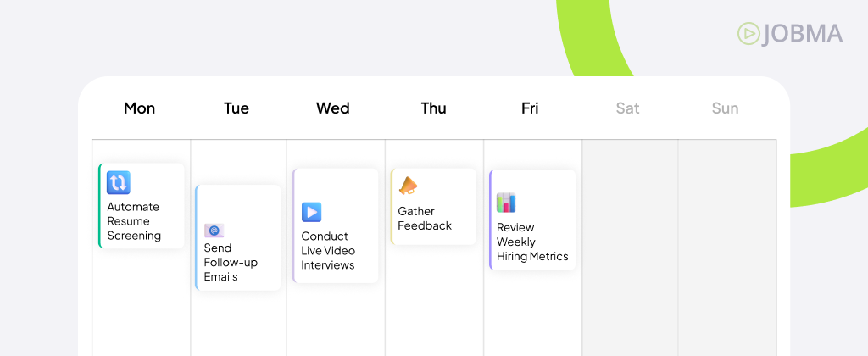Image resolution: width=868 pixels, height=356 pixels.
Task: Select the Tue column header
Action: tap(236, 108)
